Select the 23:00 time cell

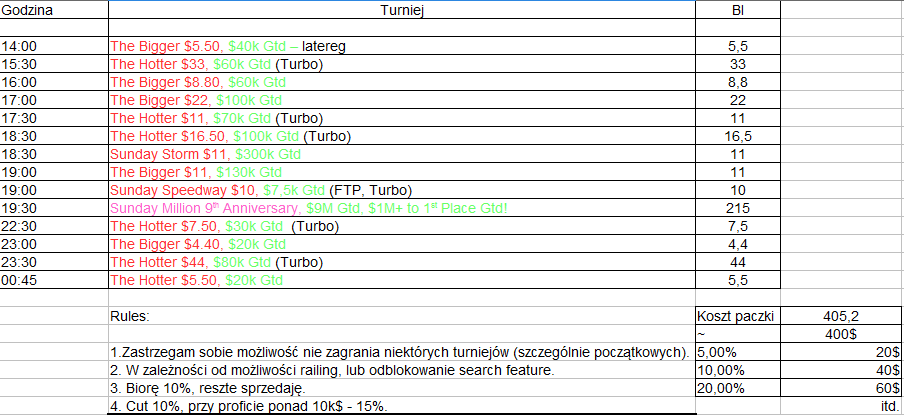(54, 244)
